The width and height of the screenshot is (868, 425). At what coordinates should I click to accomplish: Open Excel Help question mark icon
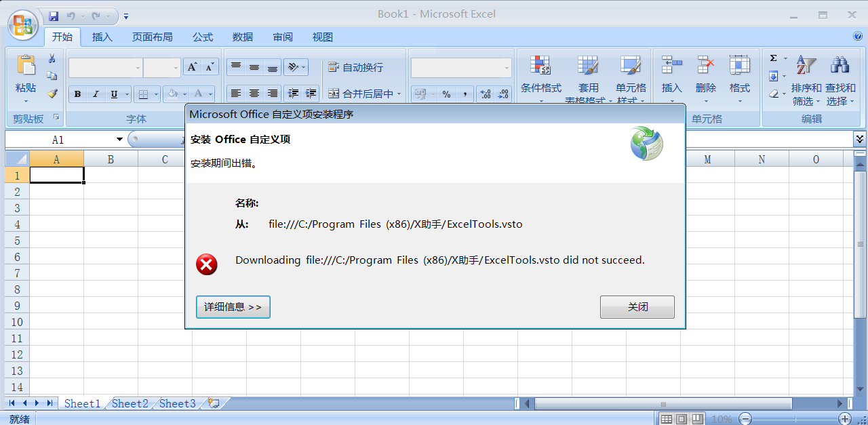click(858, 37)
